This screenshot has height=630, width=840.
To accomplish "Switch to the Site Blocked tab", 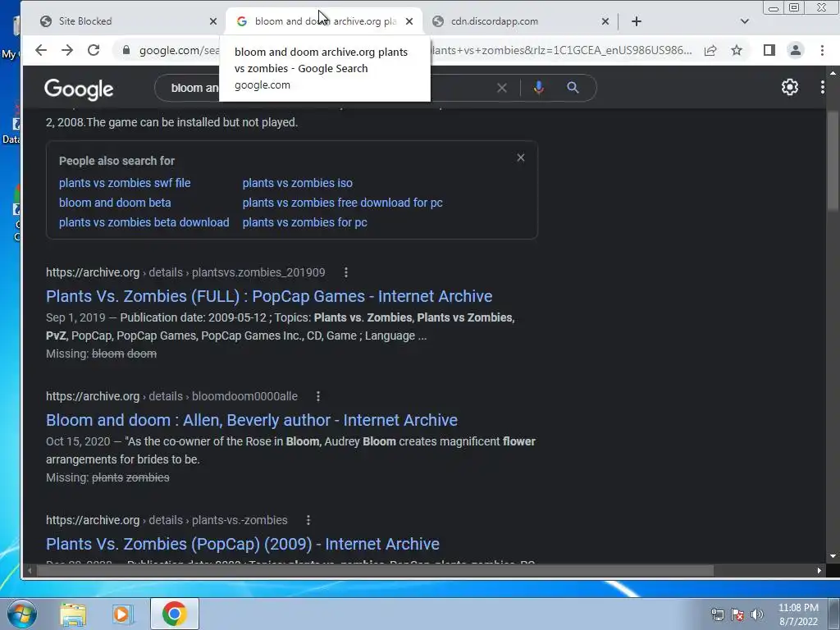I will pos(126,21).
